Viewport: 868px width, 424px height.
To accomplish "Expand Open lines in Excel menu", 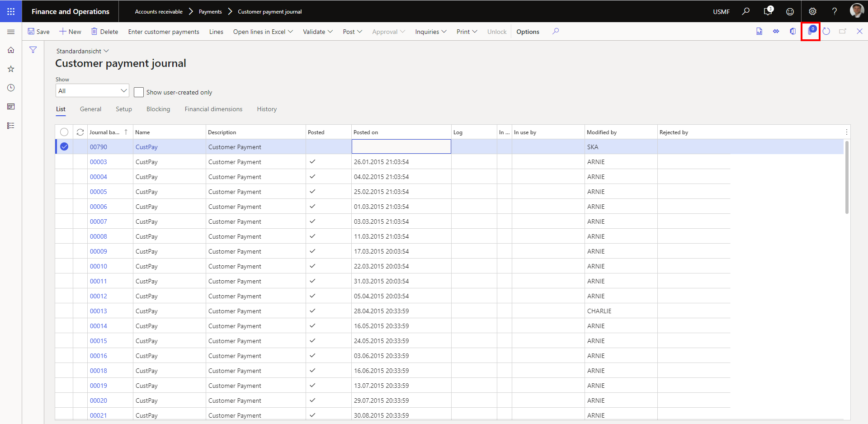I will pos(263,32).
